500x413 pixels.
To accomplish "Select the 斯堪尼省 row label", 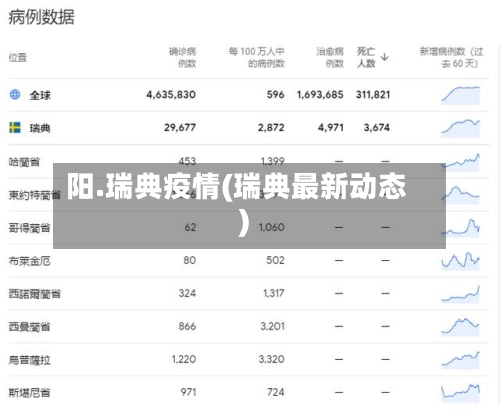I will click(x=29, y=393).
